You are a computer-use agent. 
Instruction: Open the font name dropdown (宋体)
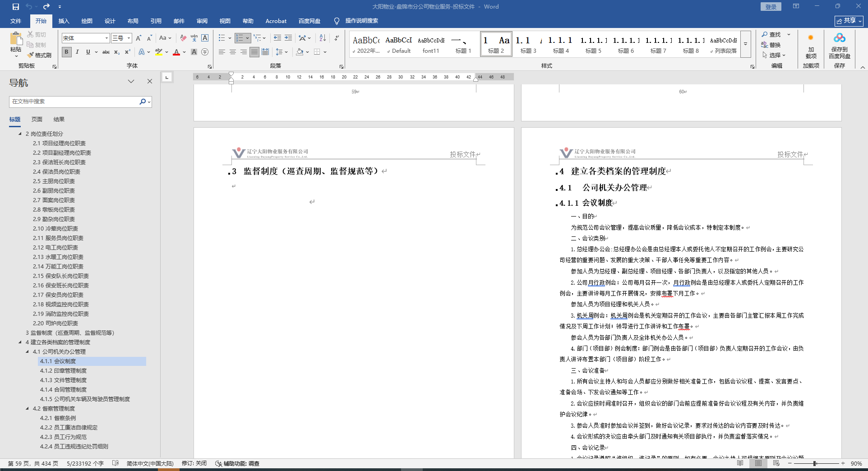(x=106, y=38)
